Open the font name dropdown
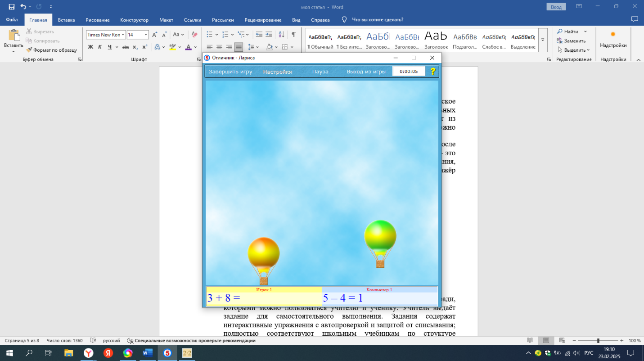This screenshot has width=644, height=361. point(123,35)
